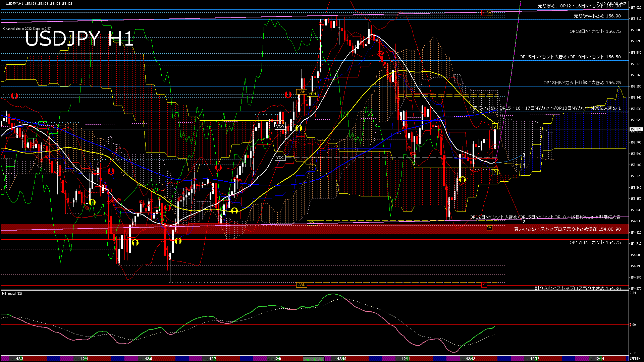Click the 売りやや小さめ 156.90 annotation

[x=597, y=16]
